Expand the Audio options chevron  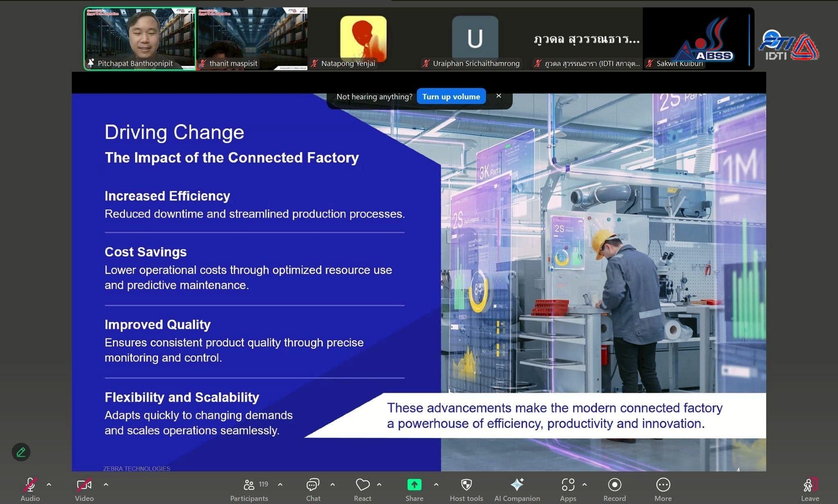[49, 485]
